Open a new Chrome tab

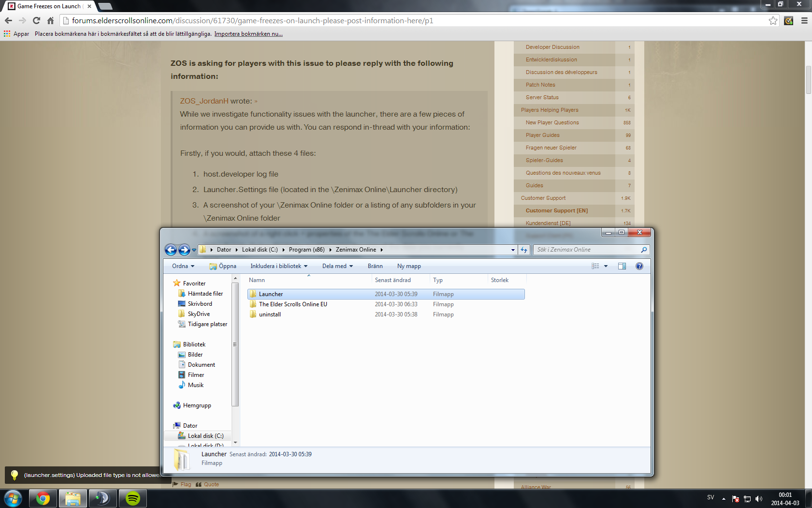pyautogui.click(x=105, y=6)
